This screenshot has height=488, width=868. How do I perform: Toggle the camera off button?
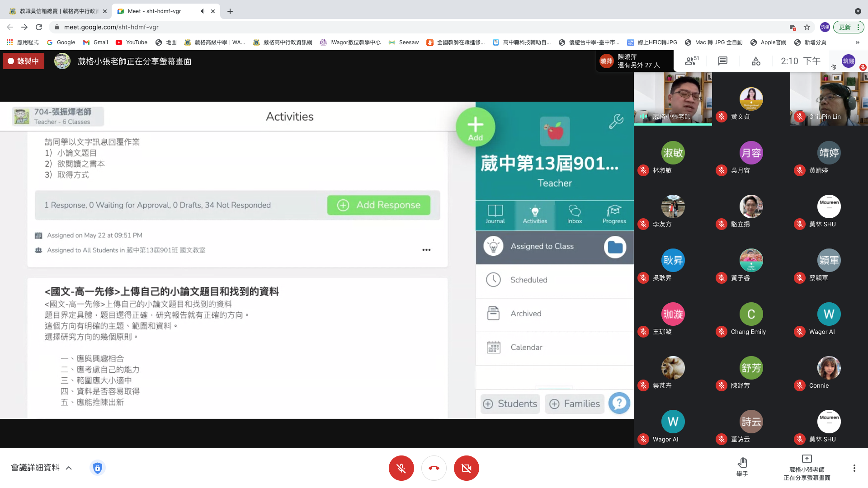coord(466,468)
